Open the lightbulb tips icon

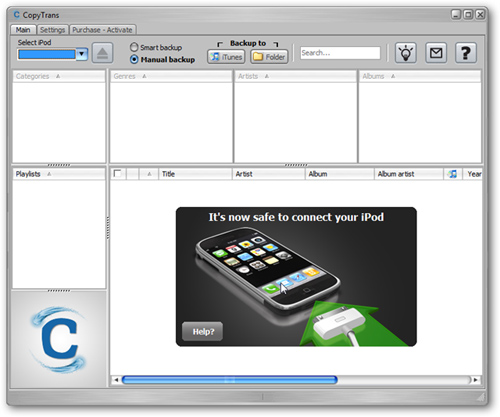point(406,53)
